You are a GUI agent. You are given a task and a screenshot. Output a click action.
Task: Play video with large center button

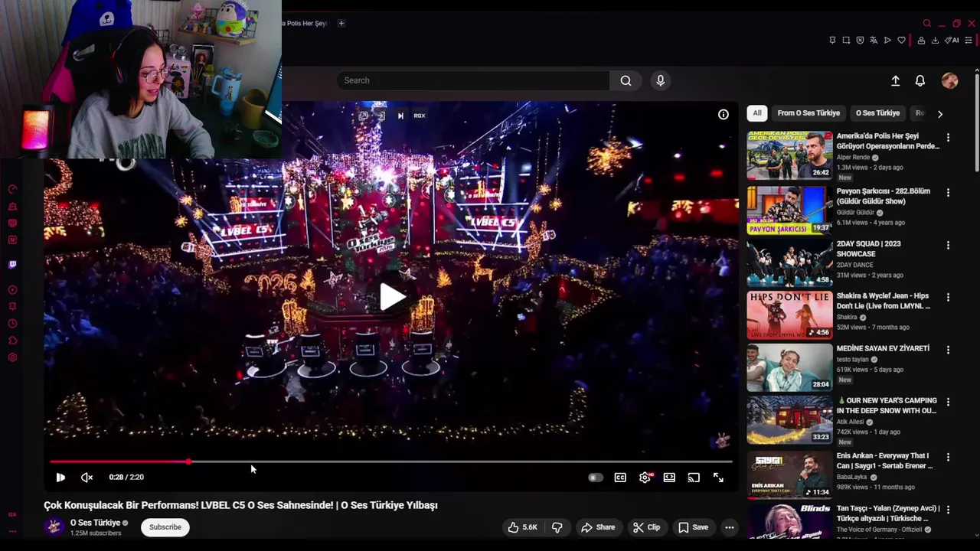pos(392,297)
